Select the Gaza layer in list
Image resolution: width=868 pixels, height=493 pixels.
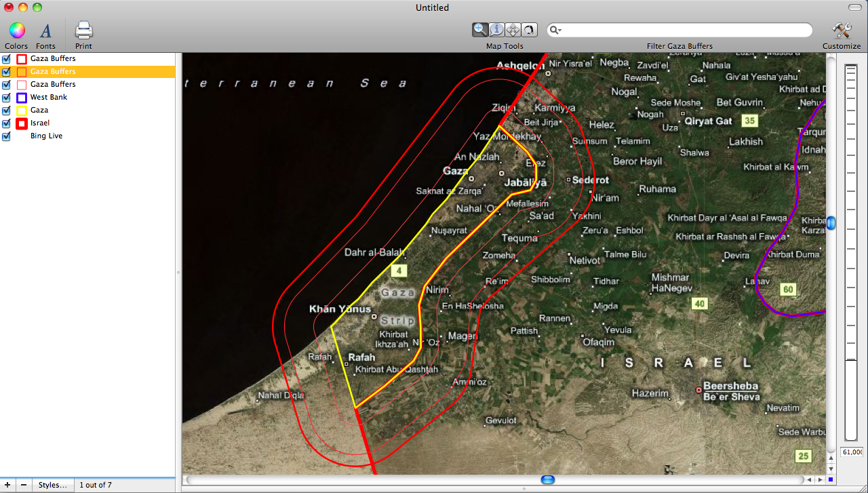(39, 111)
